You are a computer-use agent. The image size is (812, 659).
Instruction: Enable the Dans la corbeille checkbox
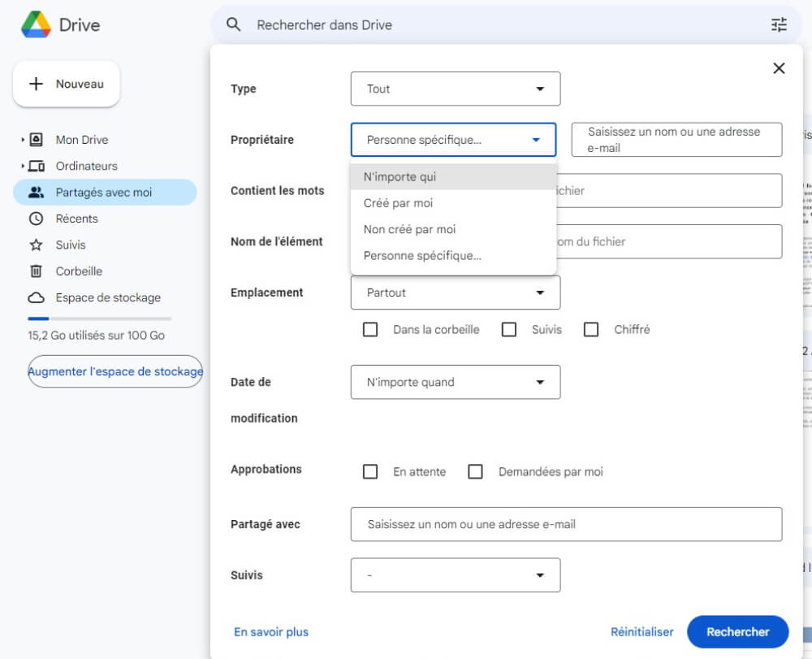[x=370, y=329]
